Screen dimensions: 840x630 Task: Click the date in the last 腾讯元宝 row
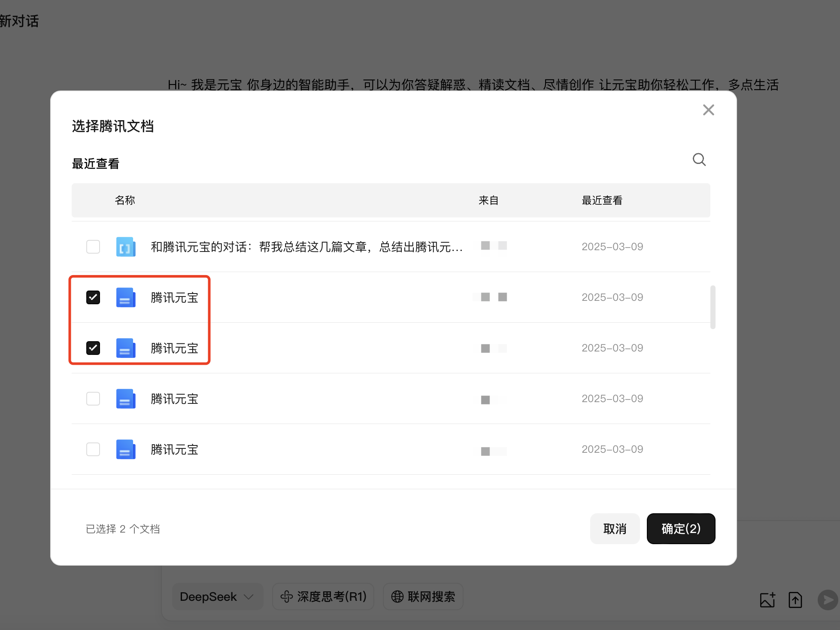612,449
